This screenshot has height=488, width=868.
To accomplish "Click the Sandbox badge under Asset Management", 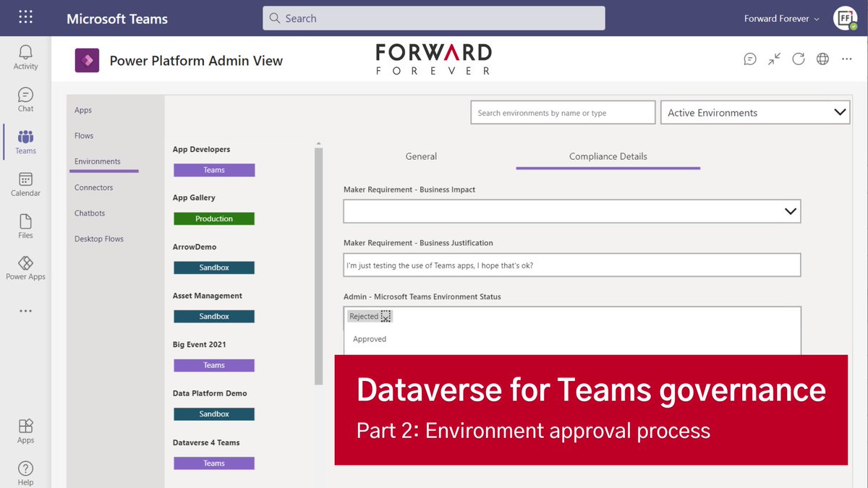I will pyautogui.click(x=214, y=316).
